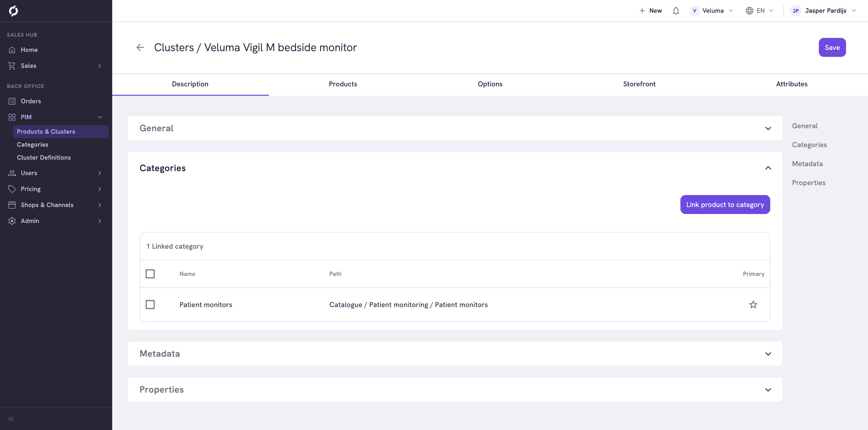Click the Pricing tag icon

[x=12, y=189]
